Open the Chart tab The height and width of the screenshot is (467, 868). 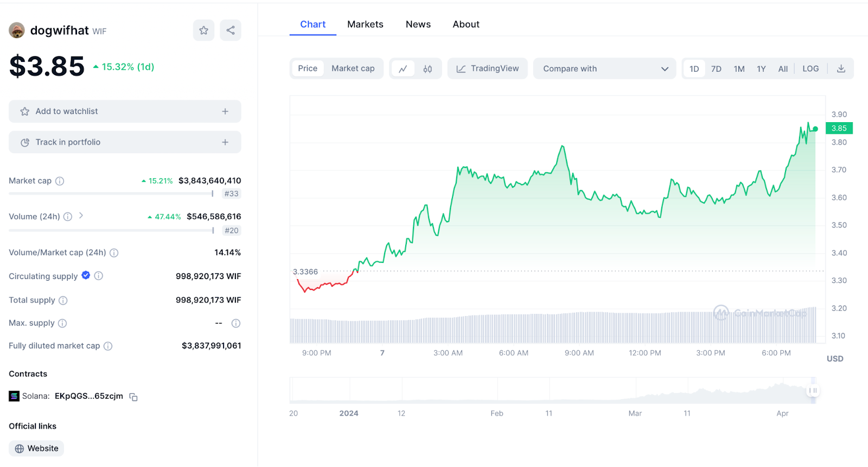click(x=313, y=24)
